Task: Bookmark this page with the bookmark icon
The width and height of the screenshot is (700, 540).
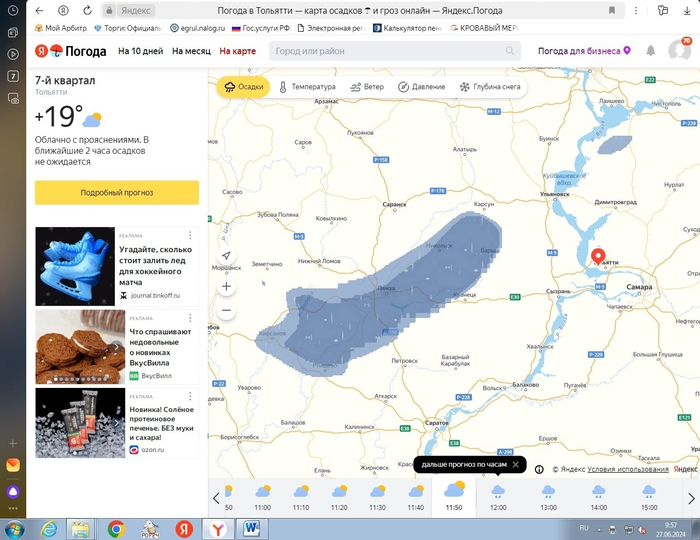Action: click(612, 10)
